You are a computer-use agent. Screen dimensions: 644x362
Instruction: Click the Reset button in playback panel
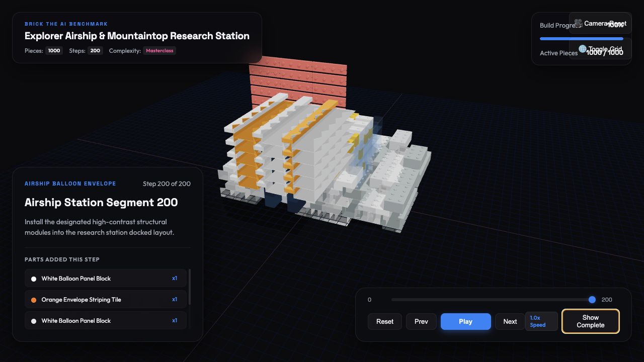click(x=385, y=321)
